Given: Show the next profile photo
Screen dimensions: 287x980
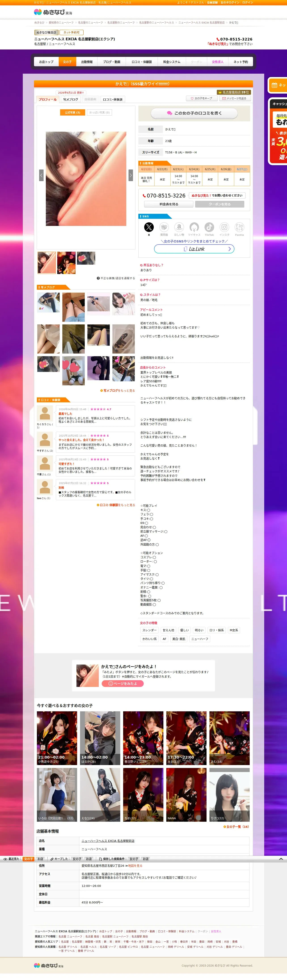Looking at the screenshot, I should [x=131, y=175].
